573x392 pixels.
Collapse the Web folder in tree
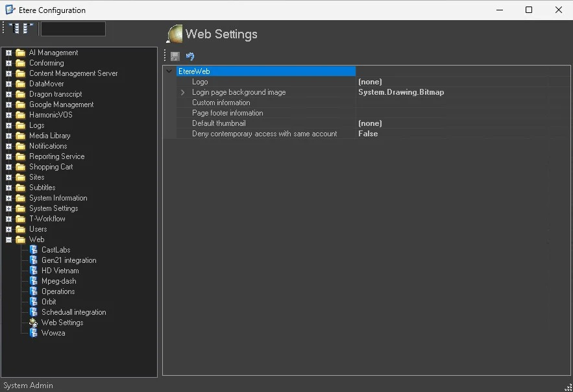click(9, 239)
